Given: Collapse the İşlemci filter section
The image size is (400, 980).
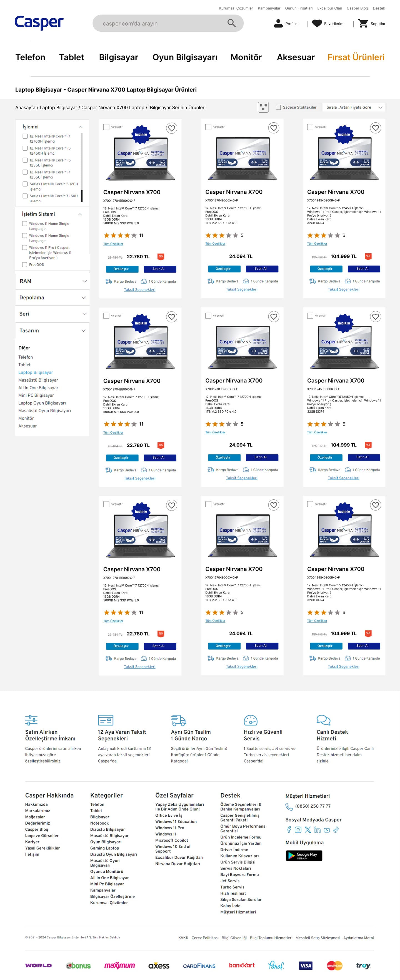Looking at the screenshot, I should click(80, 127).
